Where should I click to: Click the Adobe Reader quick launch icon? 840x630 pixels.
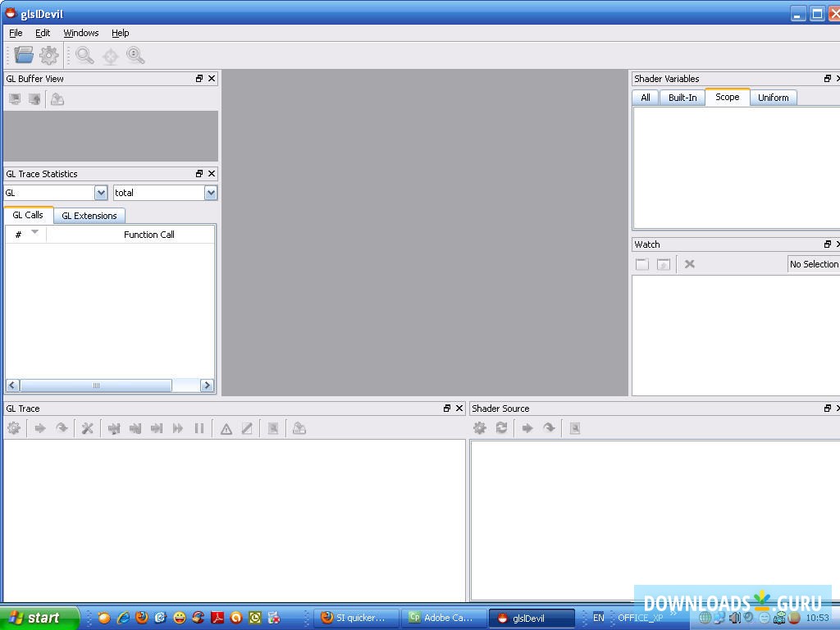217,618
